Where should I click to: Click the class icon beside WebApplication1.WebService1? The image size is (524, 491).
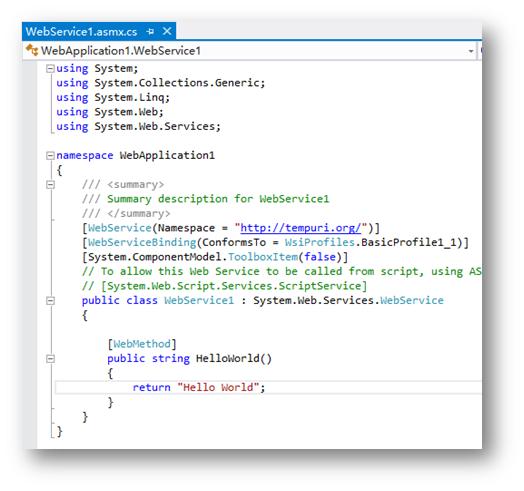pos(32,50)
